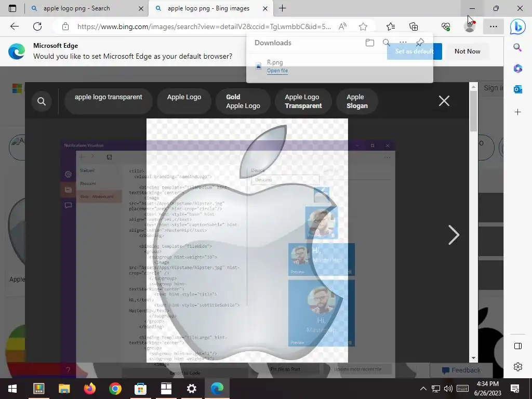This screenshot has width=532, height=399.
Task: Open Bing Chat sidebar button
Action: coord(518,26)
